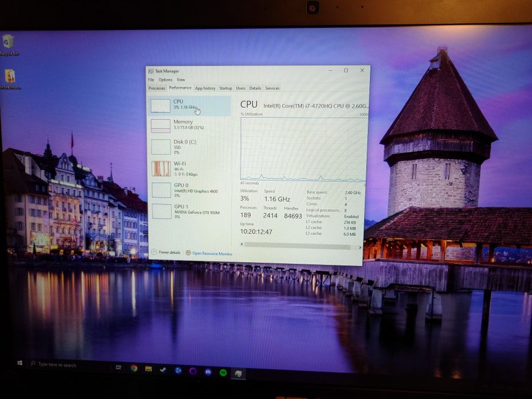This screenshot has width=532, height=399.
Task: Switch to the Details tab
Action: [255, 88]
